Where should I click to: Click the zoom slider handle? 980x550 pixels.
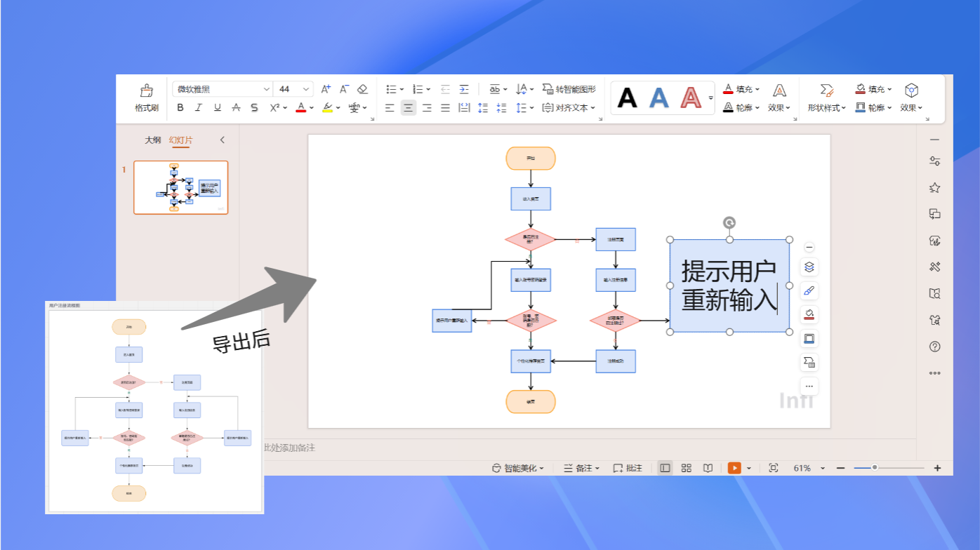[875, 468]
